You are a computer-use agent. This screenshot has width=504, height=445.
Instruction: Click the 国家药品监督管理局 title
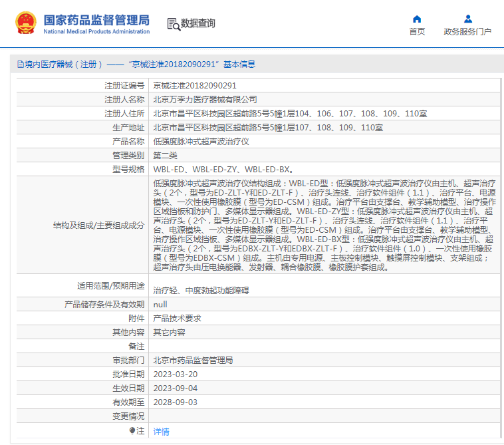(x=96, y=20)
